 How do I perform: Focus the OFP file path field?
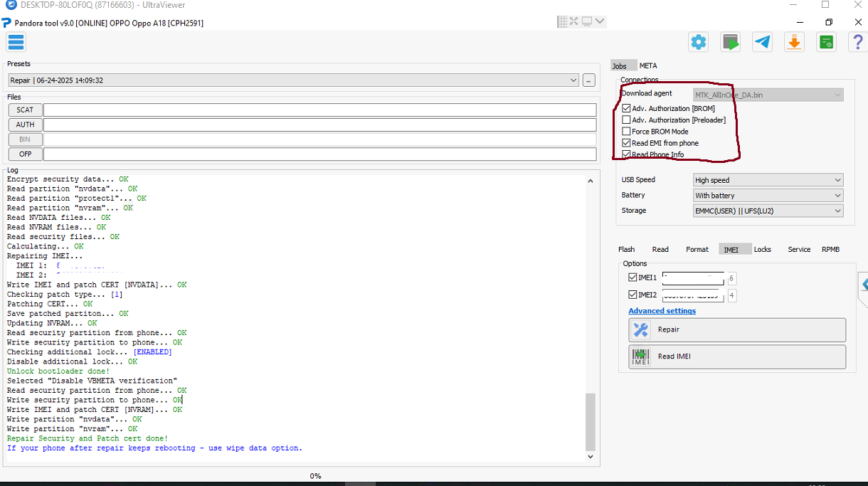click(x=320, y=154)
